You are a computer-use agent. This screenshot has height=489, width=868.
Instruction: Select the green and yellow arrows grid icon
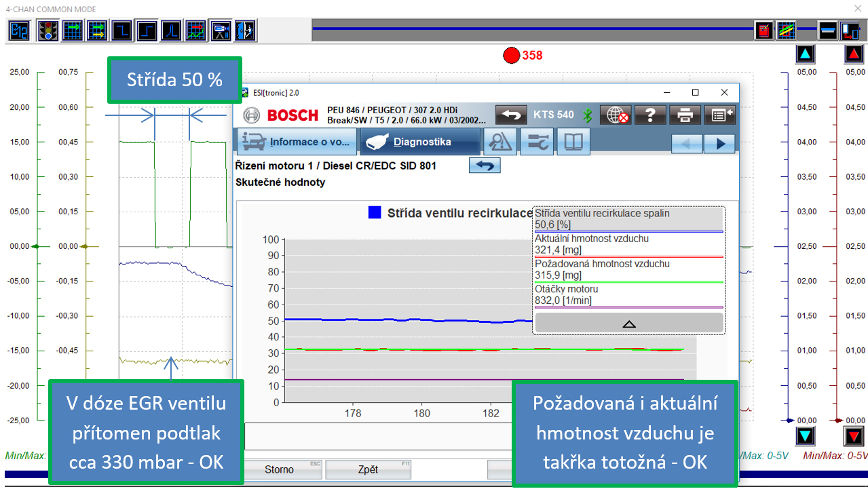click(97, 31)
